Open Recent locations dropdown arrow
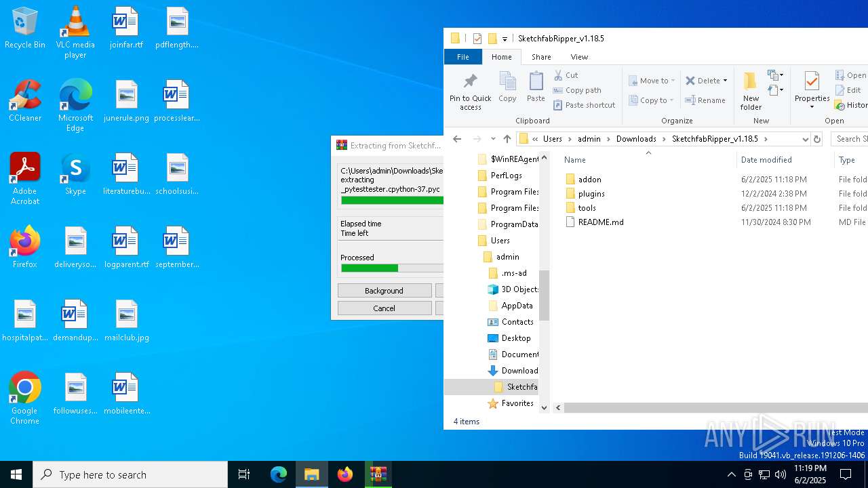This screenshot has height=488, width=868. point(493,139)
